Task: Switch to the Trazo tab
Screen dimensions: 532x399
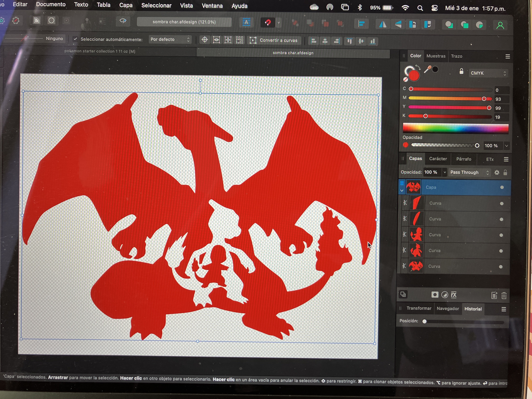Action: click(456, 56)
